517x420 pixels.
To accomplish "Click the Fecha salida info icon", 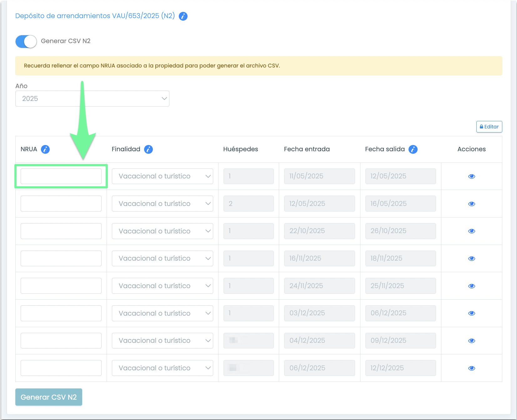I will point(413,149).
